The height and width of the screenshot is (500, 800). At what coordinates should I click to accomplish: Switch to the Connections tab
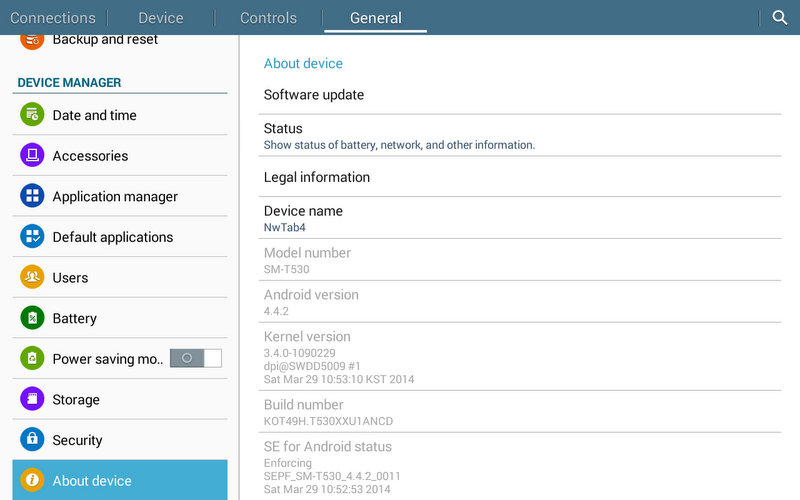[x=53, y=18]
